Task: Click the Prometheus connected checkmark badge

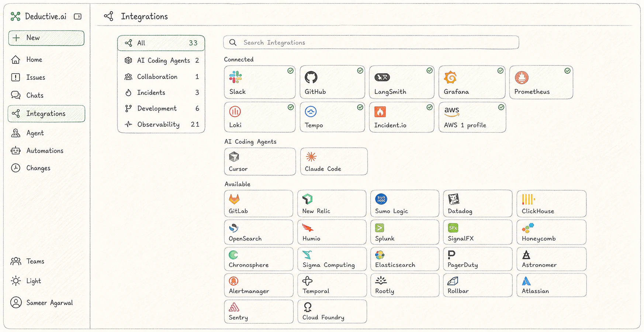Action: (568, 71)
